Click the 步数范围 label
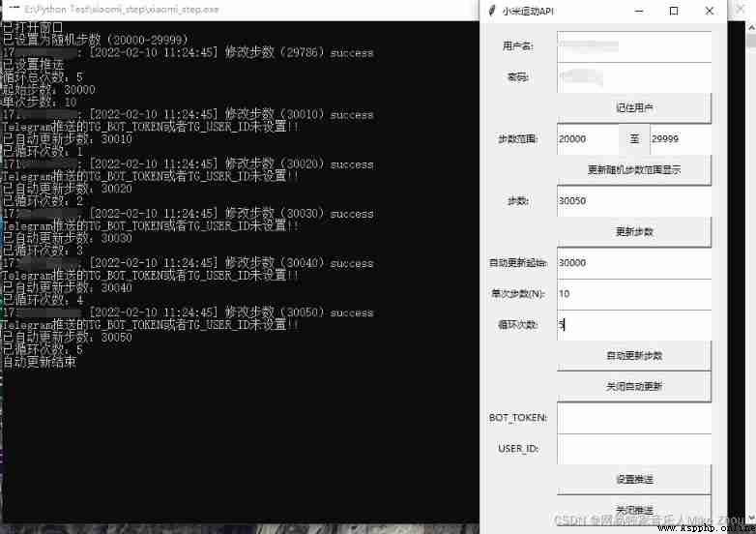This screenshot has height=534, width=756. pos(517,139)
